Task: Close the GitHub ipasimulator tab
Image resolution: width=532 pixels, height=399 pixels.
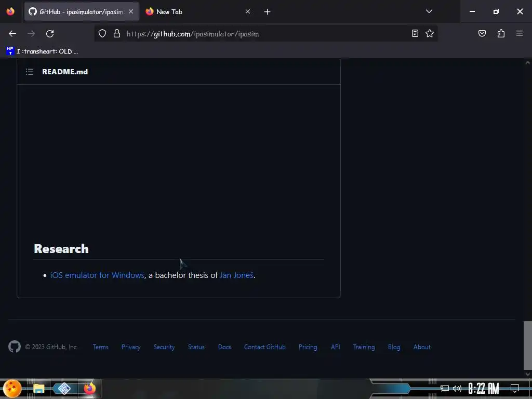Action: pyautogui.click(x=131, y=11)
